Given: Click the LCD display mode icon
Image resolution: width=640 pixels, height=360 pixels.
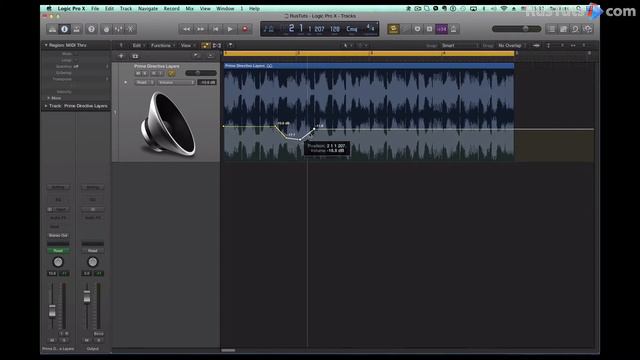Looking at the screenshot, I should tap(269, 29).
